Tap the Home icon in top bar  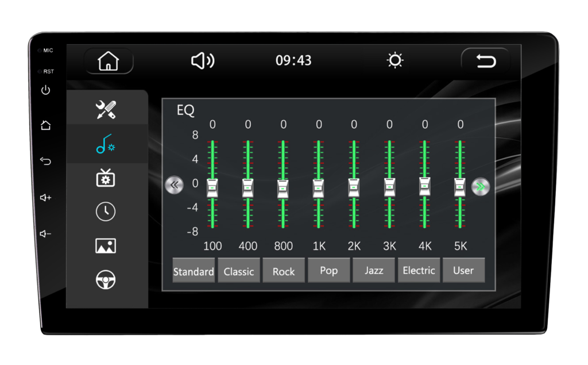tap(108, 61)
